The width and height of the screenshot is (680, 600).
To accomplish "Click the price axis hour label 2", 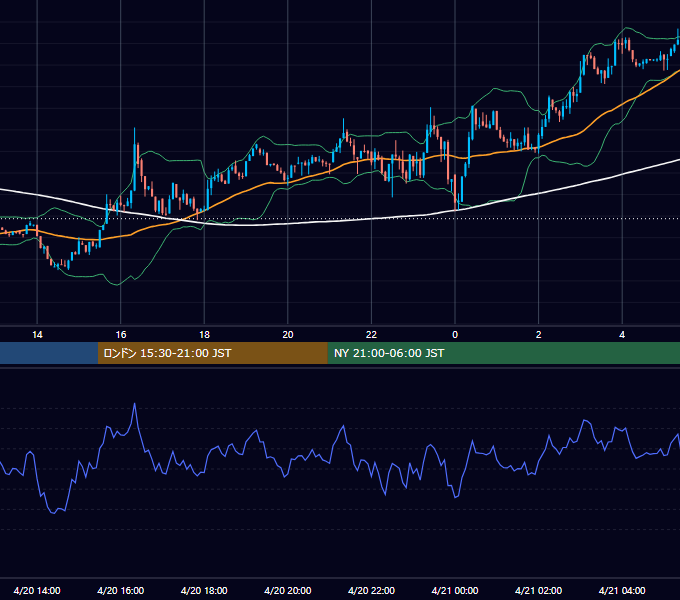I will coord(539,335).
